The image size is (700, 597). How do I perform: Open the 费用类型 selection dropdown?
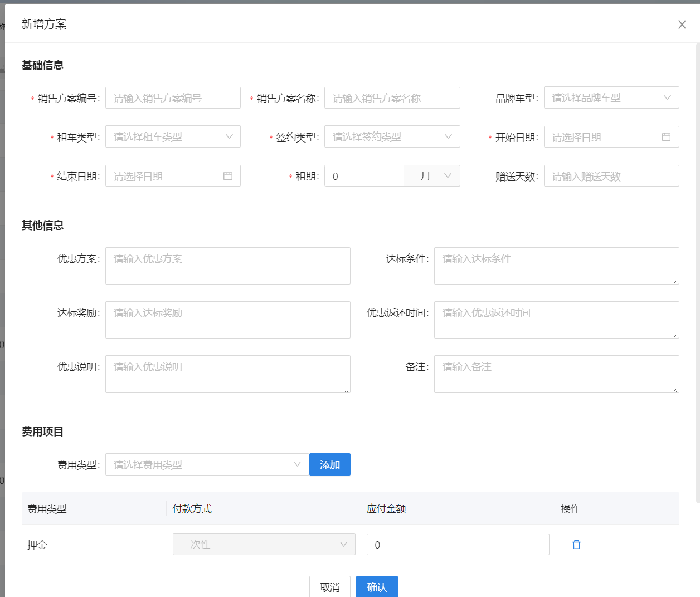[207, 464]
